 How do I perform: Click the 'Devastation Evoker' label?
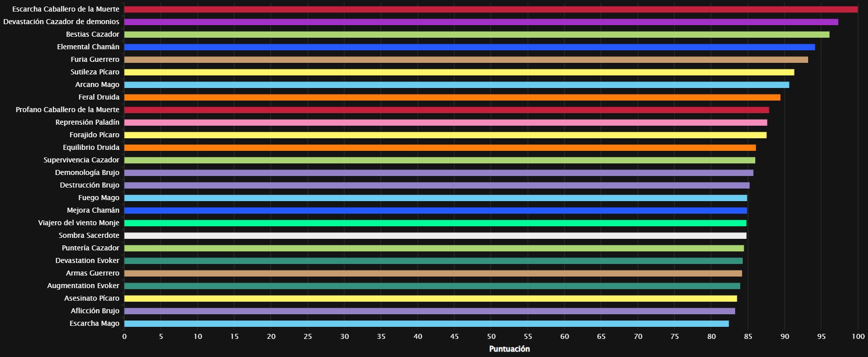coord(87,260)
